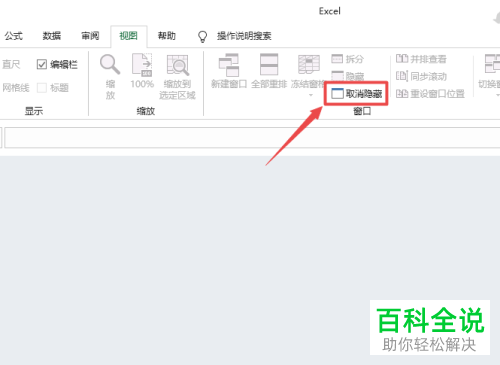Screen dimensions: 500x365
Task: Select the View (视图) tab
Action: pos(129,36)
